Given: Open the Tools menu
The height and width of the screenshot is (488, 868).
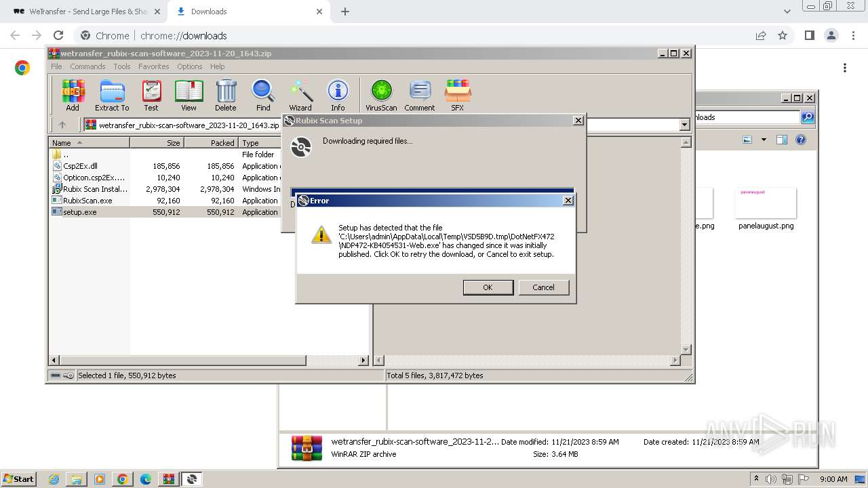Looking at the screenshot, I should pos(122,66).
